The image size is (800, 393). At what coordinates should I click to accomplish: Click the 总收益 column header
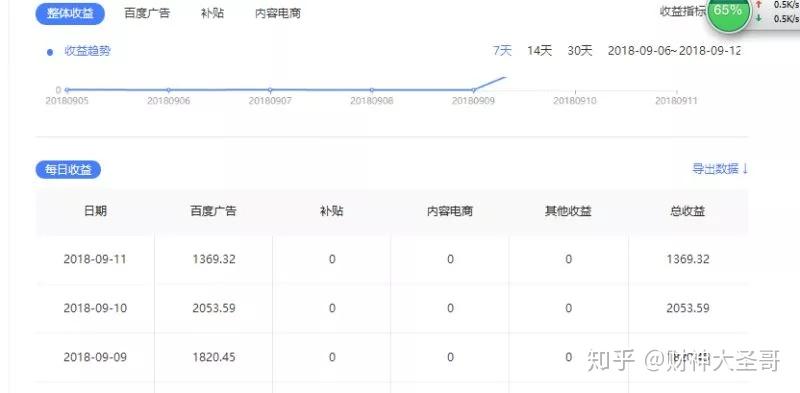pyautogui.click(x=688, y=211)
